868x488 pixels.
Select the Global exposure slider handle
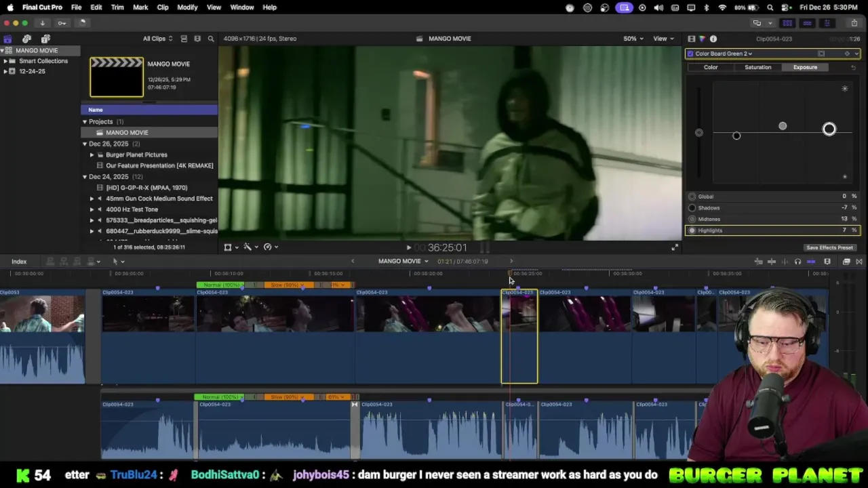click(x=699, y=133)
